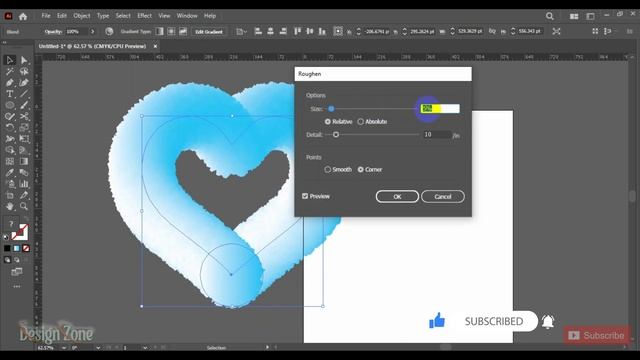Cancel the Roughen dialog
Screen dimensions: 640x360
[443, 197]
